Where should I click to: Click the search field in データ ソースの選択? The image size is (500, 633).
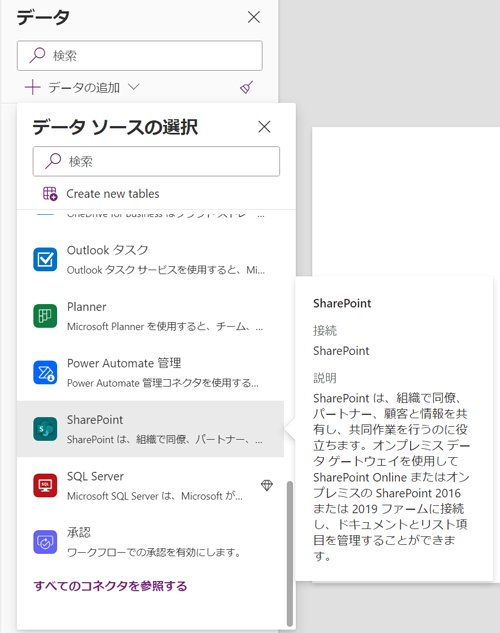156,161
